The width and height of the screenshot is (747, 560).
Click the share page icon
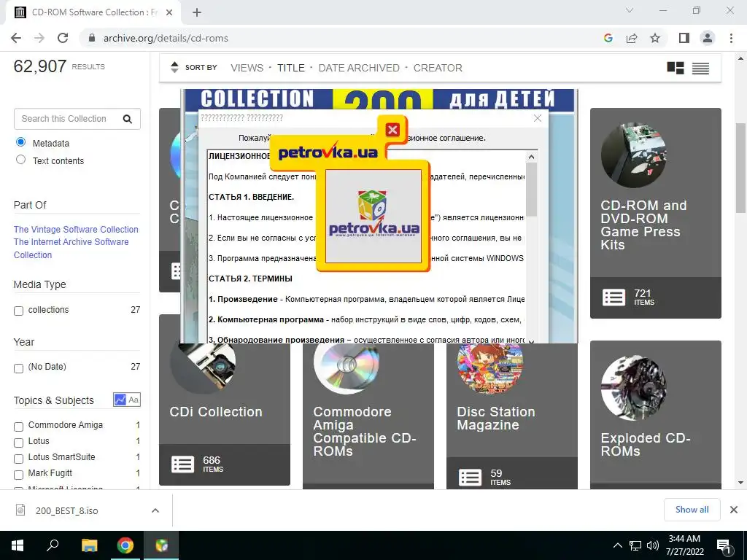click(x=632, y=38)
